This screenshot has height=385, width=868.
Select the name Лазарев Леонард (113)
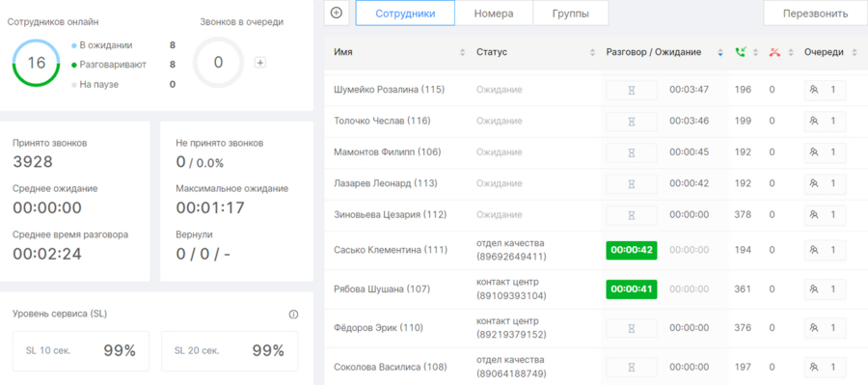[x=385, y=182]
